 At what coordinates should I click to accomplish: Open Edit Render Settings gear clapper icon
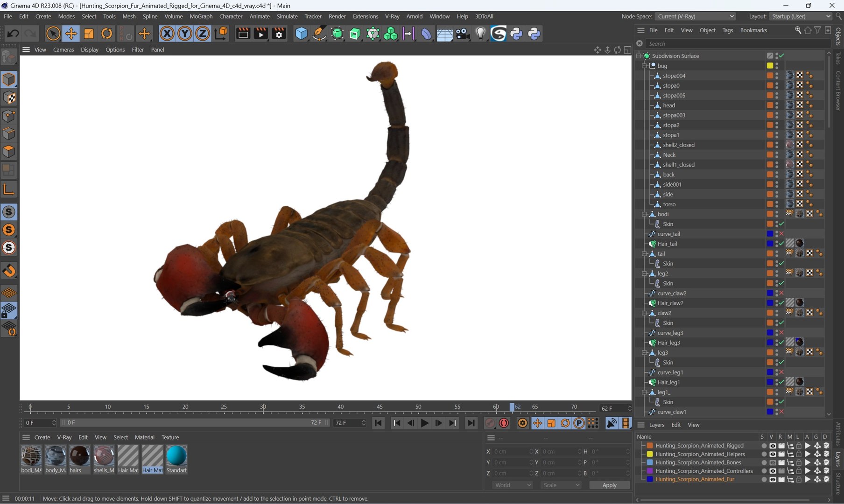(279, 34)
